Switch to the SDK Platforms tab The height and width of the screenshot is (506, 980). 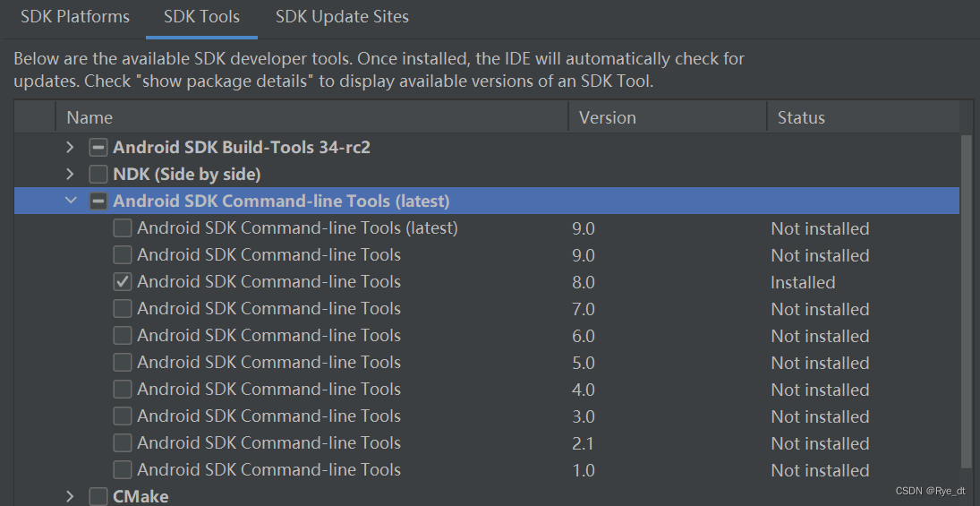[75, 17]
